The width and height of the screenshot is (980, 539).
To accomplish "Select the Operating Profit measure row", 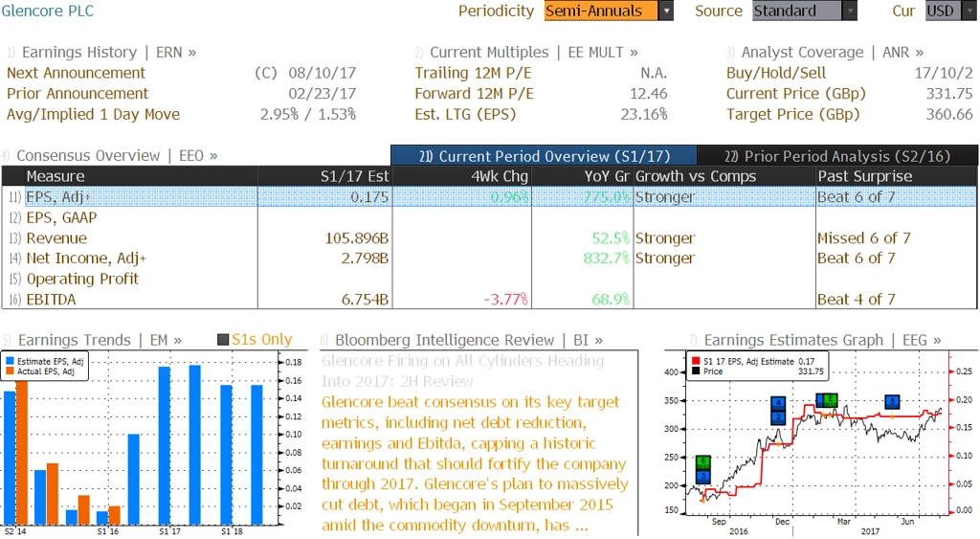I will point(489,279).
